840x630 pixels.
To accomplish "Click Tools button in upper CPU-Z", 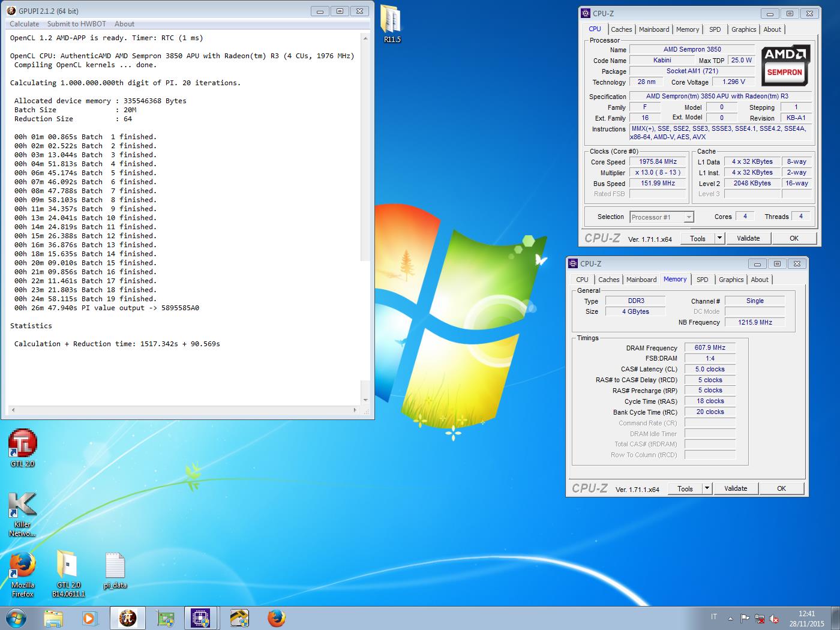I will [x=698, y=238].
